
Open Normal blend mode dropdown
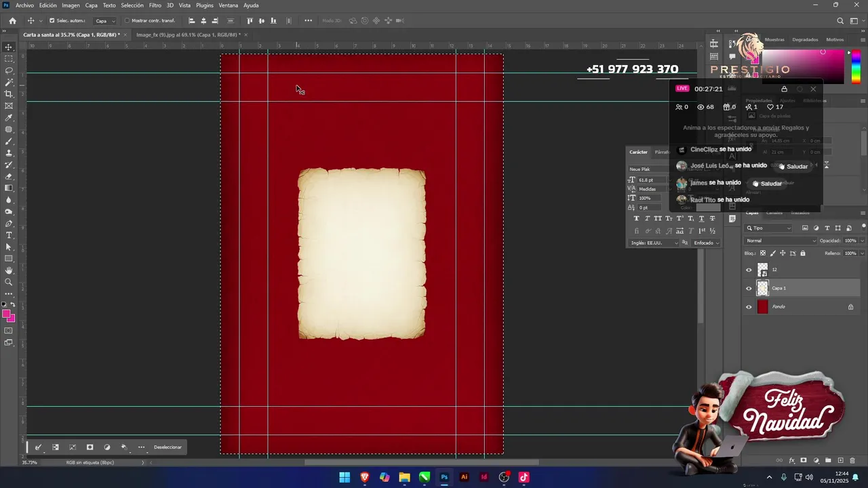[x=781, y=241]
